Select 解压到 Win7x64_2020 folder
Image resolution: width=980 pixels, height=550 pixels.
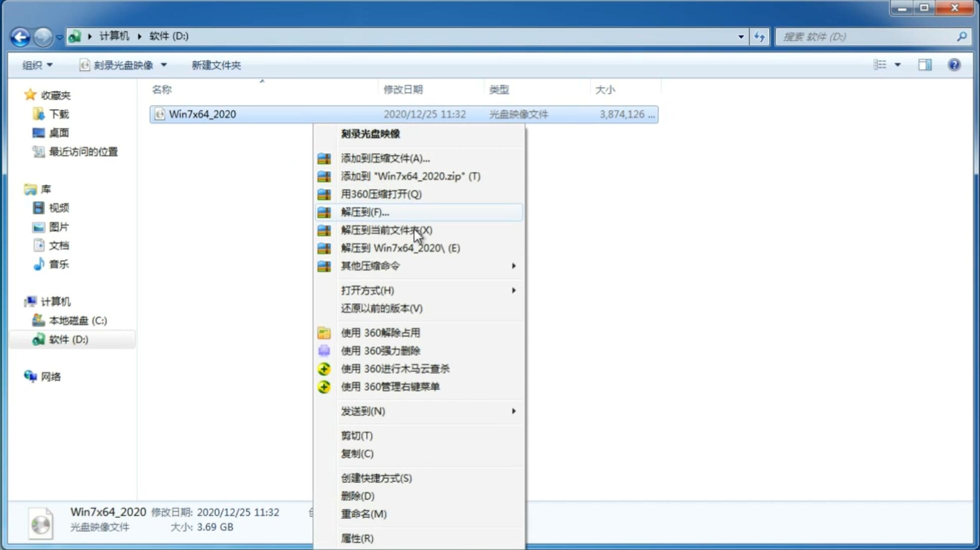click(x=400, y=247)
